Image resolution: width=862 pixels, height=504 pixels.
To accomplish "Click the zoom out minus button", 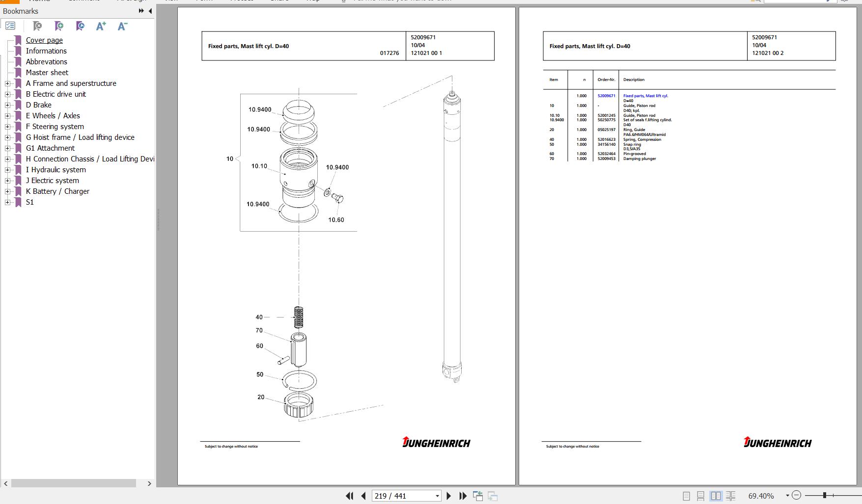I will (x=797, y=496).
